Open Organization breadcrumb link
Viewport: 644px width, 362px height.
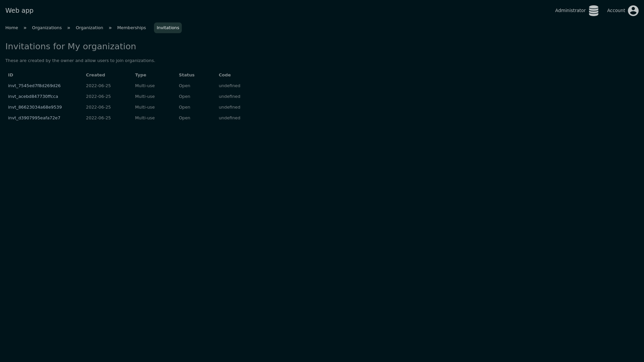click(89, 28)
